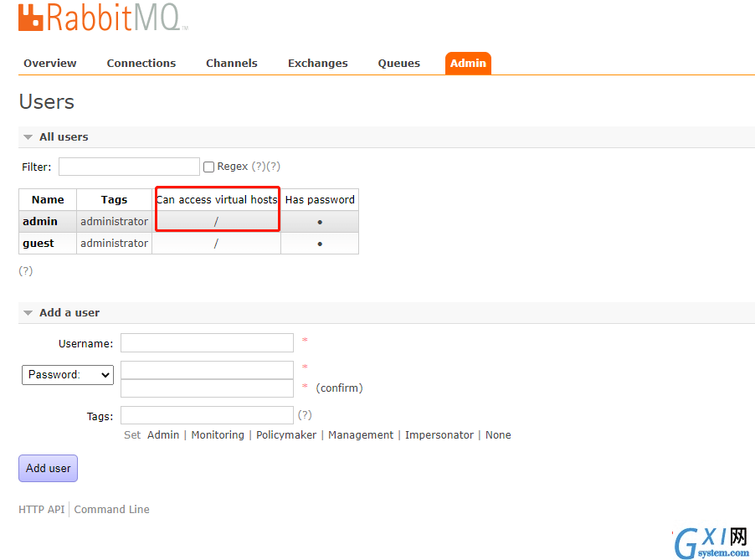755x560 pixels.
Task: Go to the Channels tab
Action: [x=232, y=63]
